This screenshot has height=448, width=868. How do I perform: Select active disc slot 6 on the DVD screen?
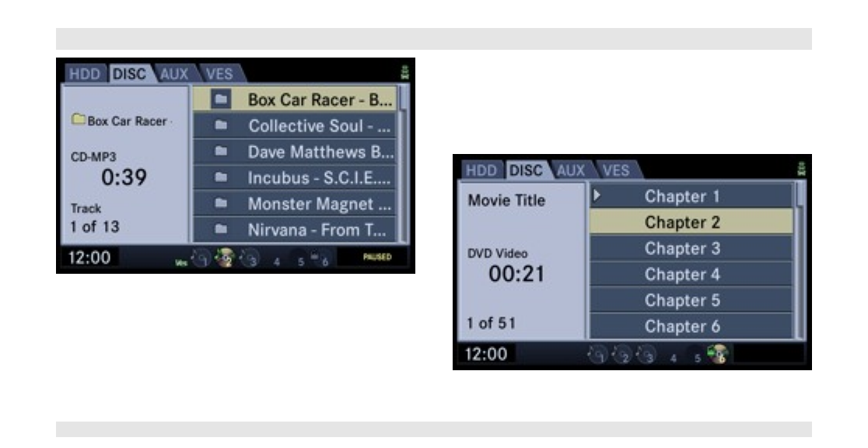(x=718, y=355)
